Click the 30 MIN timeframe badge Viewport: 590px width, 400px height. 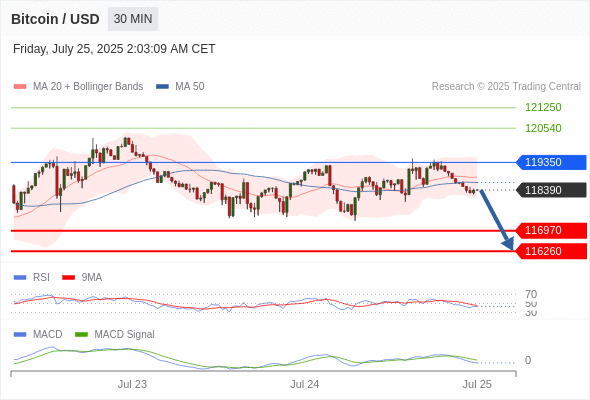[x=133, y=19]
